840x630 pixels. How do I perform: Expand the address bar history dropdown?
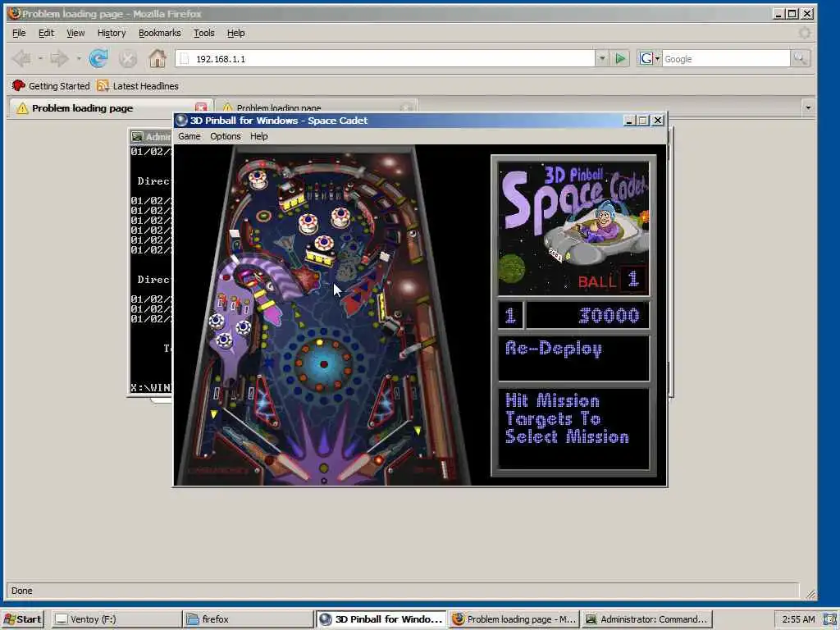coord(601,58)
